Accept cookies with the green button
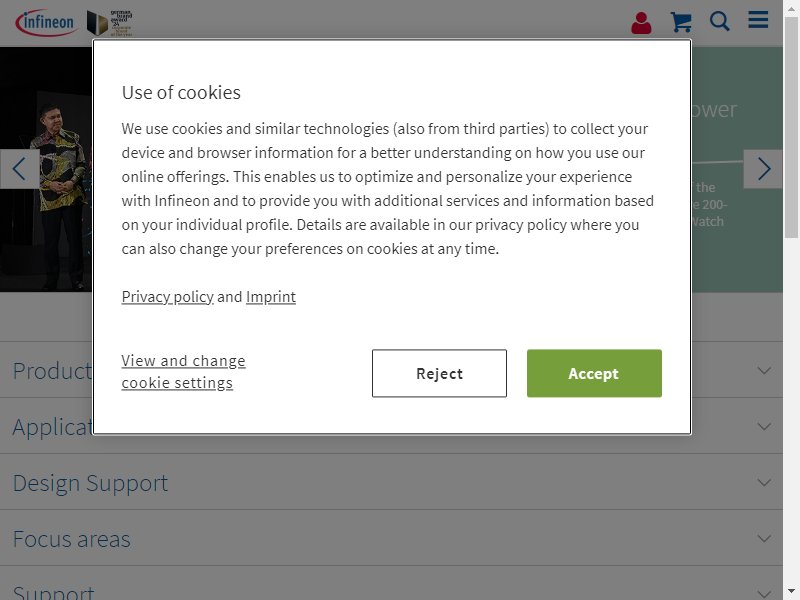This screenshot has height=600, width=800. (594, 373)
